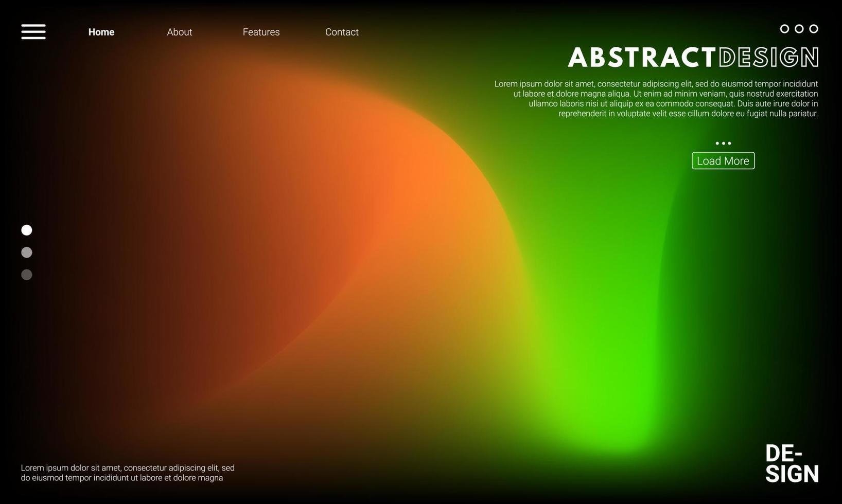Viewport: 842px width, 504px height.
Task: Click the middle outlined circle at top right
Action: click(x=799, y=29)
